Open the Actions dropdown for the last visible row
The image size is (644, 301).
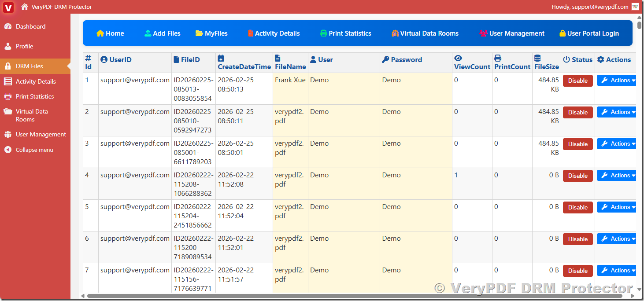(616, 270)
